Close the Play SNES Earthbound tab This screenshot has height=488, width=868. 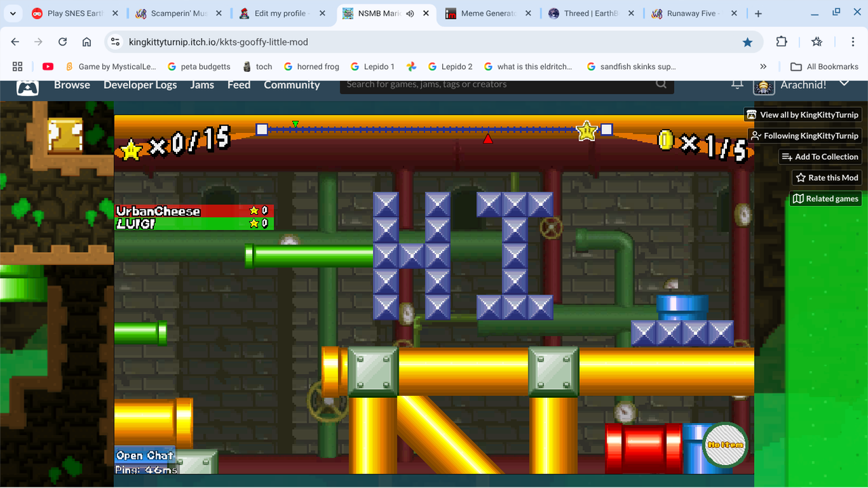click(x=115, y=14)
